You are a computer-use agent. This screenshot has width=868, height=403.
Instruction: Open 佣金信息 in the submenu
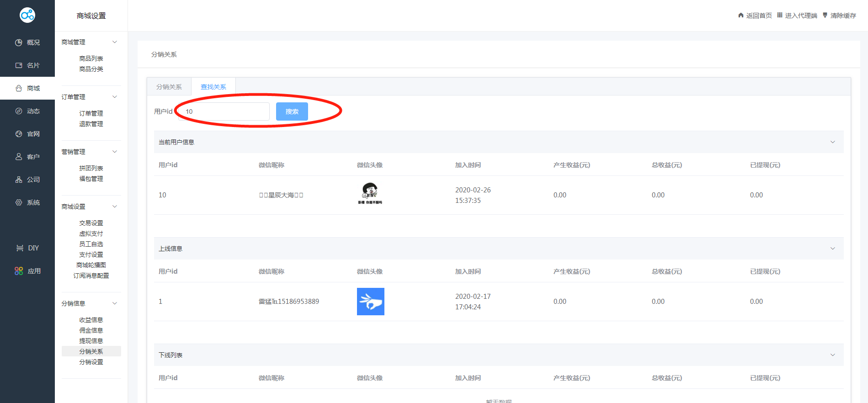pyautogui.click(x=91, y=330)
